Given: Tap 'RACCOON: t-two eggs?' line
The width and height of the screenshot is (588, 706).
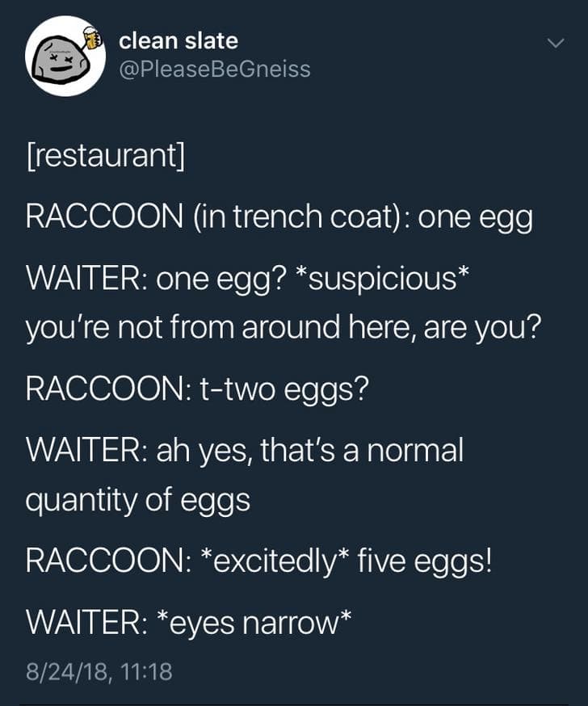Looking at the screenshot, I should coord(197,388).
